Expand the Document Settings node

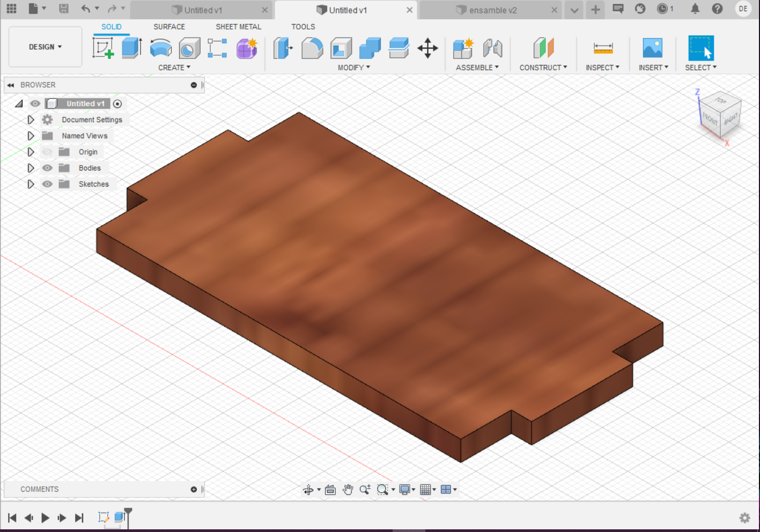(31, 120)
